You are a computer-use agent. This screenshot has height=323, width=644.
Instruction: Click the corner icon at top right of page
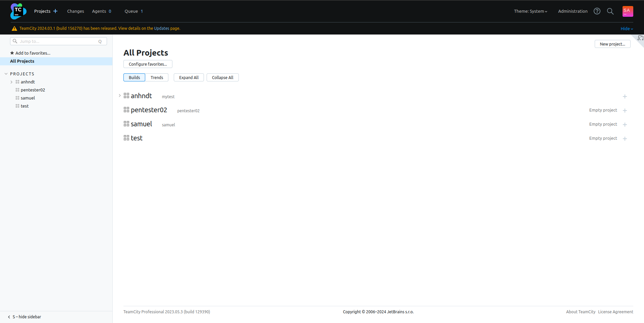(640, 38)
